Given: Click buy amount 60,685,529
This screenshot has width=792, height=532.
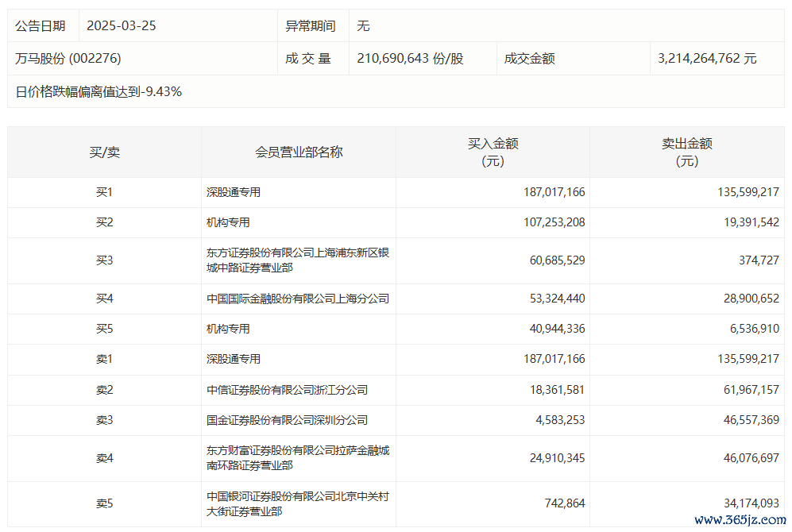Looking at the screenshot, I should 557,260.
